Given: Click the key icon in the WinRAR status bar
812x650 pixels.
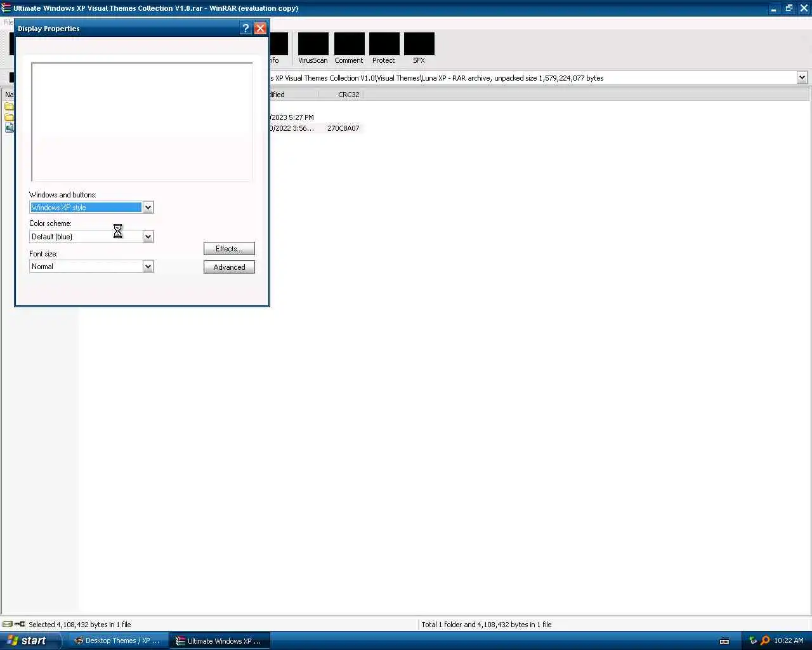Looking at the screenshot, I should (20, 625).
